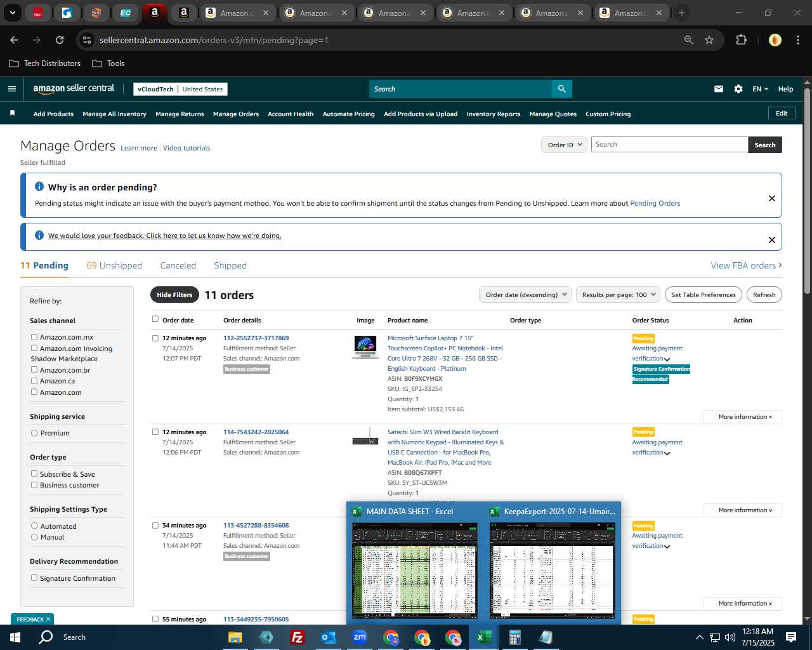Check the Amazon.ca sales channel
Screen dimensions: 812x650
click(34, 381)
